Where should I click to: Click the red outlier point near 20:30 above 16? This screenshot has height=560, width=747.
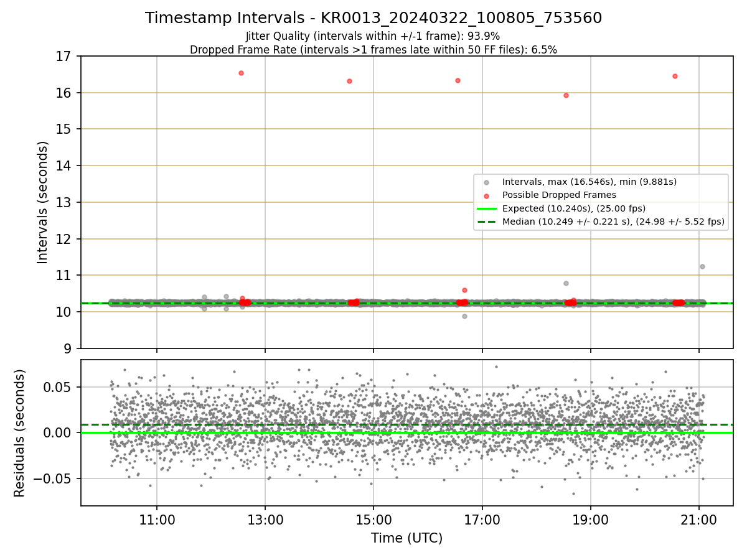tap(675, 76)
